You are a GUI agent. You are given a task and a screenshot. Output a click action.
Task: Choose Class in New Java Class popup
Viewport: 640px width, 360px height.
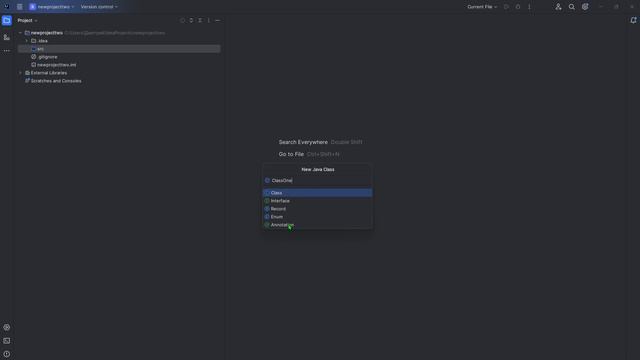317,193
